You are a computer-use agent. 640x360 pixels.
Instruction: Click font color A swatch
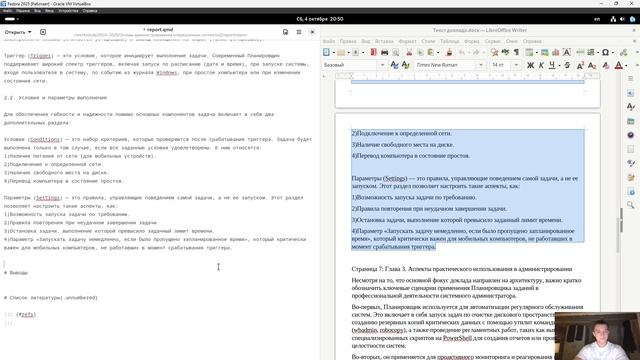(x=619, y=65)
